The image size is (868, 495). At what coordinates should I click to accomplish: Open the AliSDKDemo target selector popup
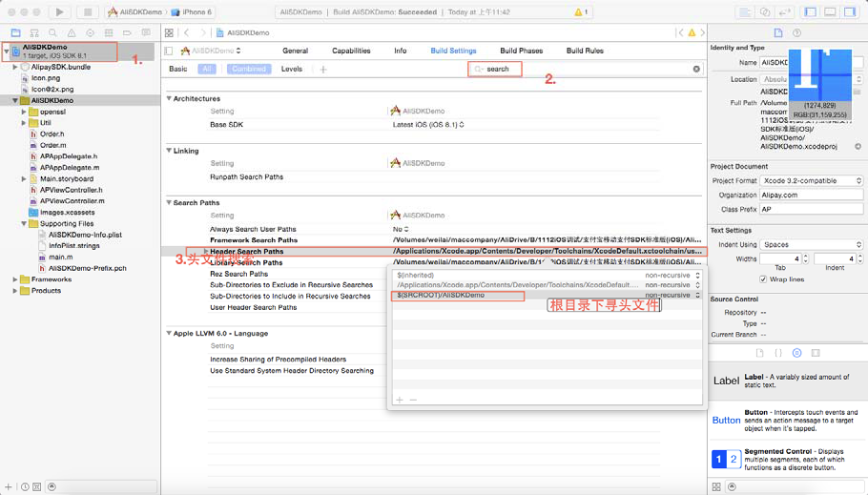(x=212, y=51)
